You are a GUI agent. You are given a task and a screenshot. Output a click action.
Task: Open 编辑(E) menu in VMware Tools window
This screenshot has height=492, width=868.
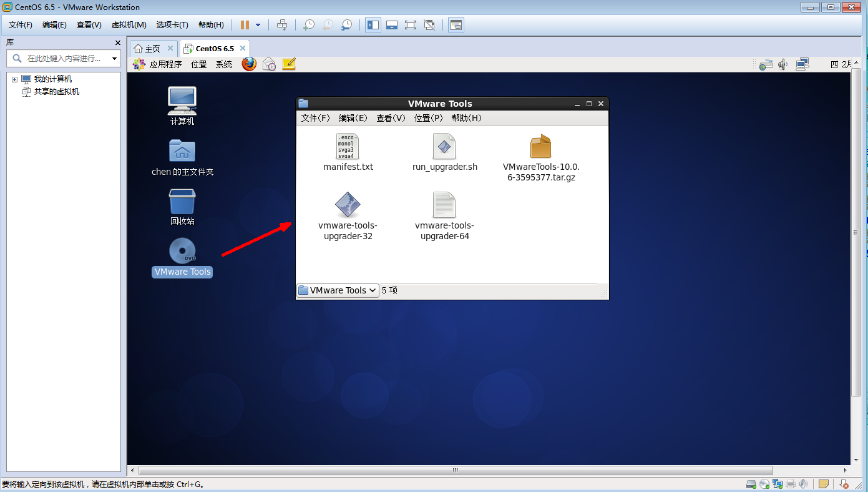pos(353,118)
